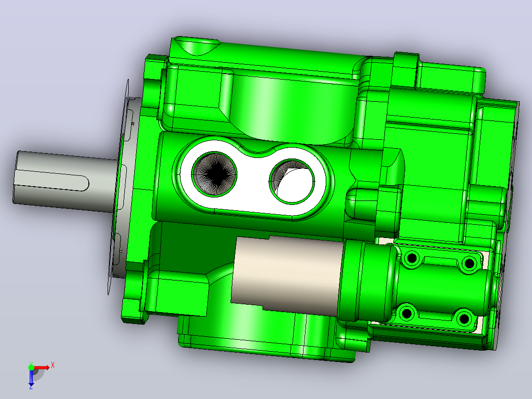Select the left threaded port hole
The height and width of the screenshot is (399, 532).
coord(214,174)
